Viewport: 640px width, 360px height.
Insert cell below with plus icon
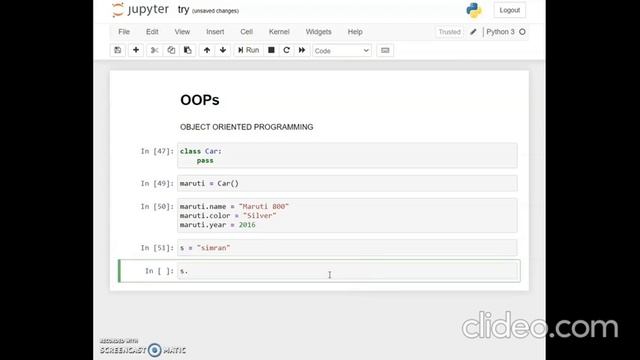pyautogui.click(x=136, y=50)
